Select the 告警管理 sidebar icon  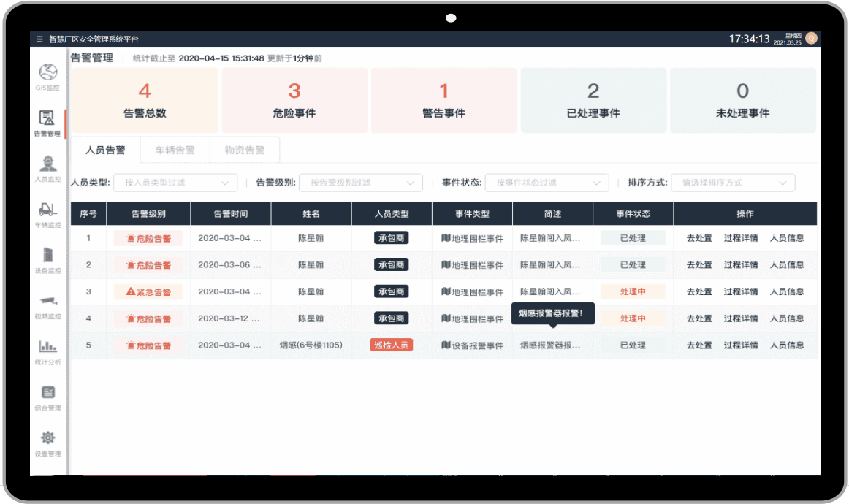pyautogui.click(x=47, y=119)
